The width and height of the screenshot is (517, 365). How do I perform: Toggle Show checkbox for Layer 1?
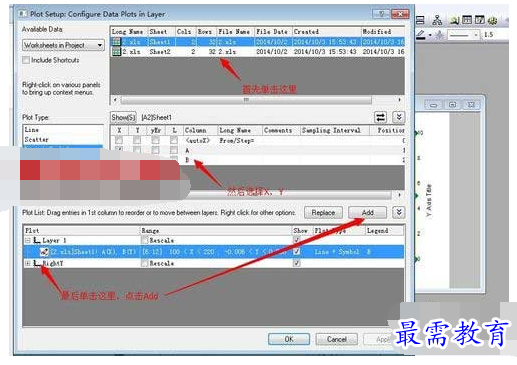296,240
